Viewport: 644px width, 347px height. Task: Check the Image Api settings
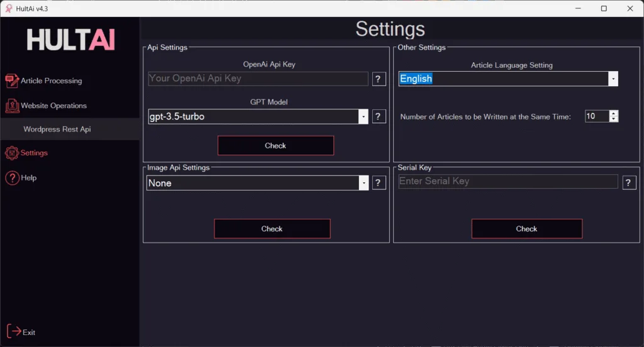272,229
